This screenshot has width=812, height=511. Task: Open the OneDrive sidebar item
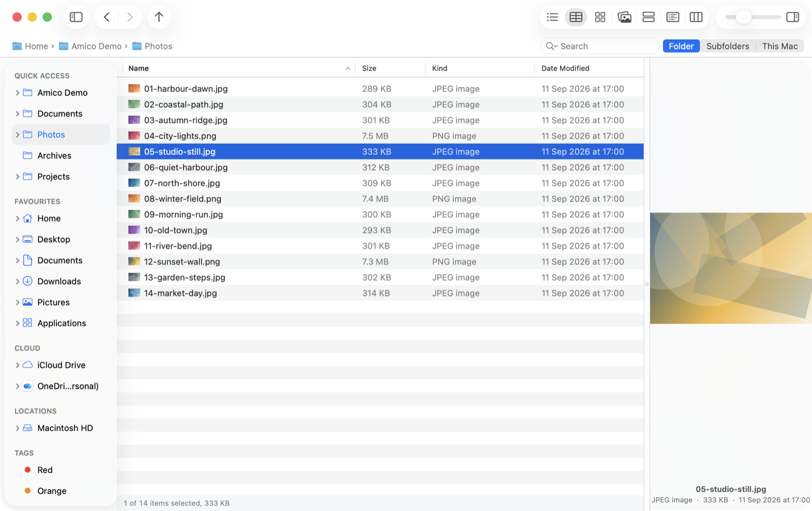point(61,386)
